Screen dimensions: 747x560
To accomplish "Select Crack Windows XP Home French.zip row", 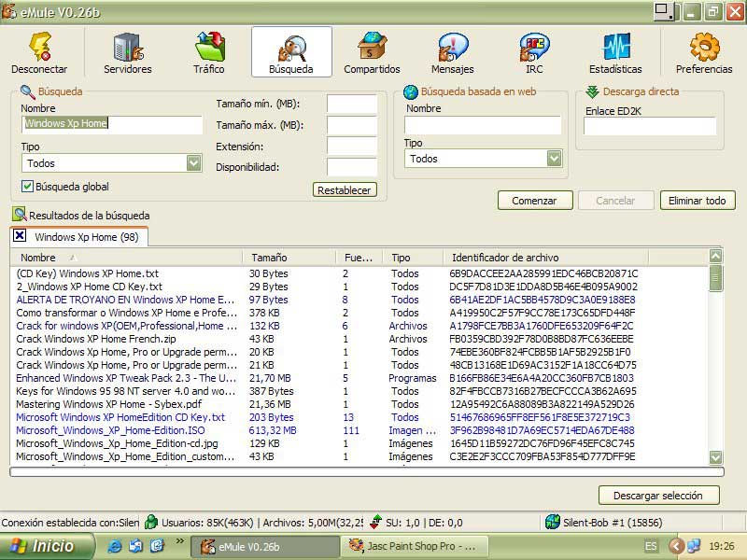I will point(359,339).
